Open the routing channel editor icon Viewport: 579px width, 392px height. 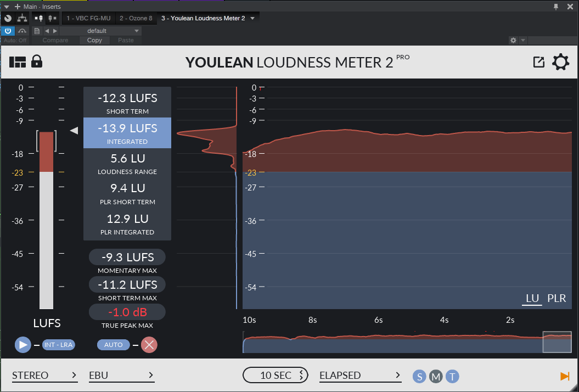coord(22,18)
